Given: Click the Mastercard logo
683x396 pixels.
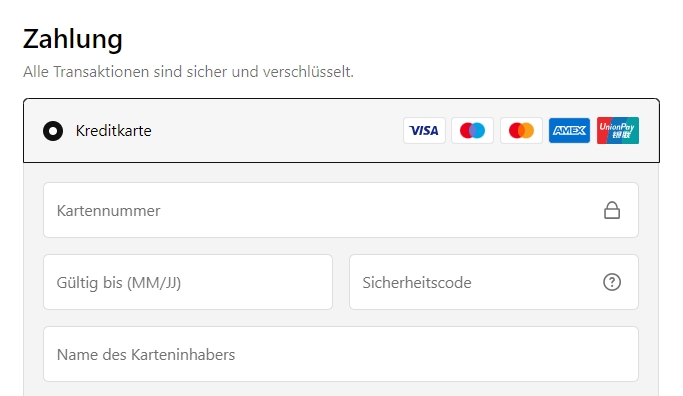Looking at the screenshot, I should pyautogui.click(x=521, y=130).
